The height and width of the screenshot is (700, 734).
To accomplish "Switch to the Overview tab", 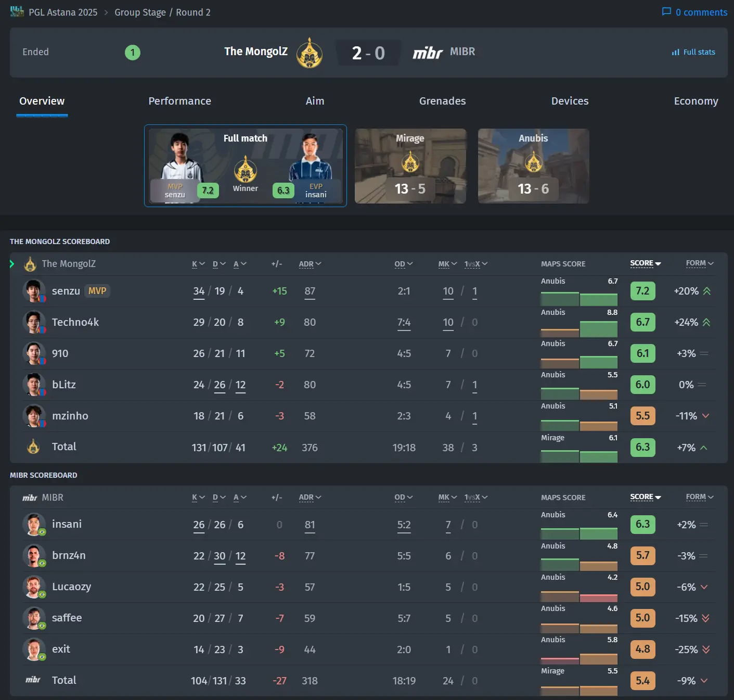I will point(42,101).
